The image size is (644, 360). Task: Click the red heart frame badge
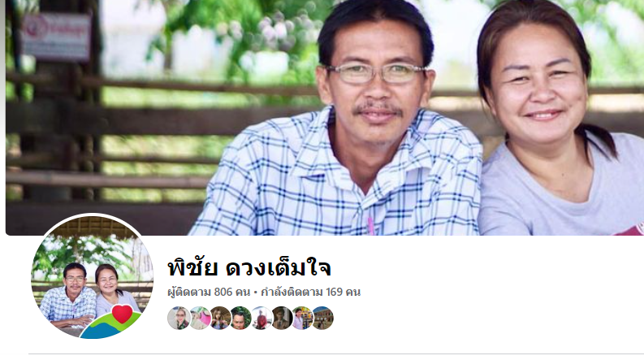click(122, 314)
